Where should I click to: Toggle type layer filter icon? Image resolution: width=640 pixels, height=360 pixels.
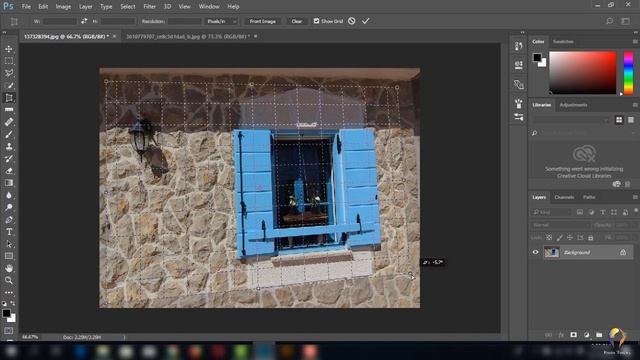coord(602,212)
